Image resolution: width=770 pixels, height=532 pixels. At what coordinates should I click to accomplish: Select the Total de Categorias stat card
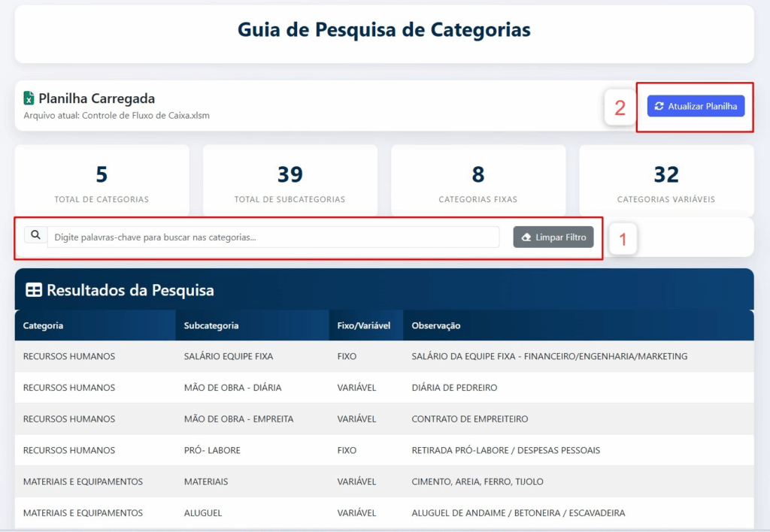tap(102, 181)
